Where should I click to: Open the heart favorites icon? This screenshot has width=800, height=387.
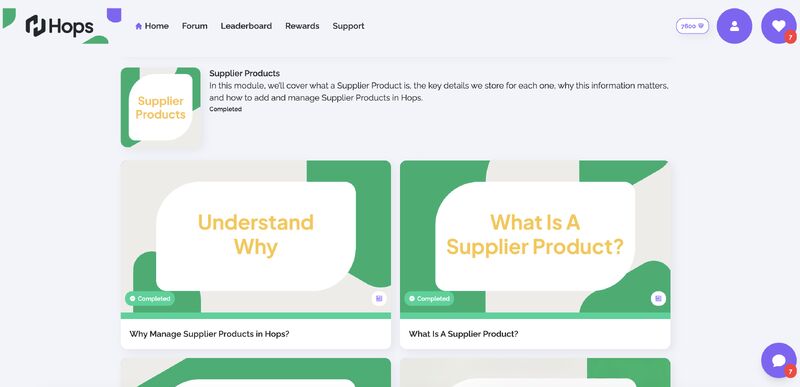(778, 26)
